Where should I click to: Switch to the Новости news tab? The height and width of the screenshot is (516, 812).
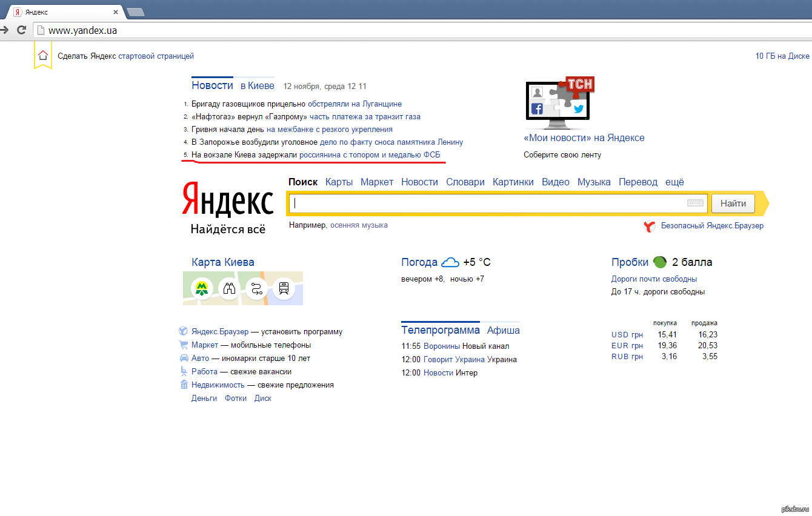point(212,85)
